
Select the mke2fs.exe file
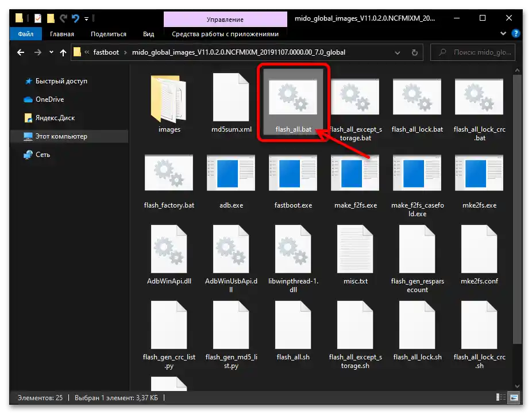tap(479, 181)
